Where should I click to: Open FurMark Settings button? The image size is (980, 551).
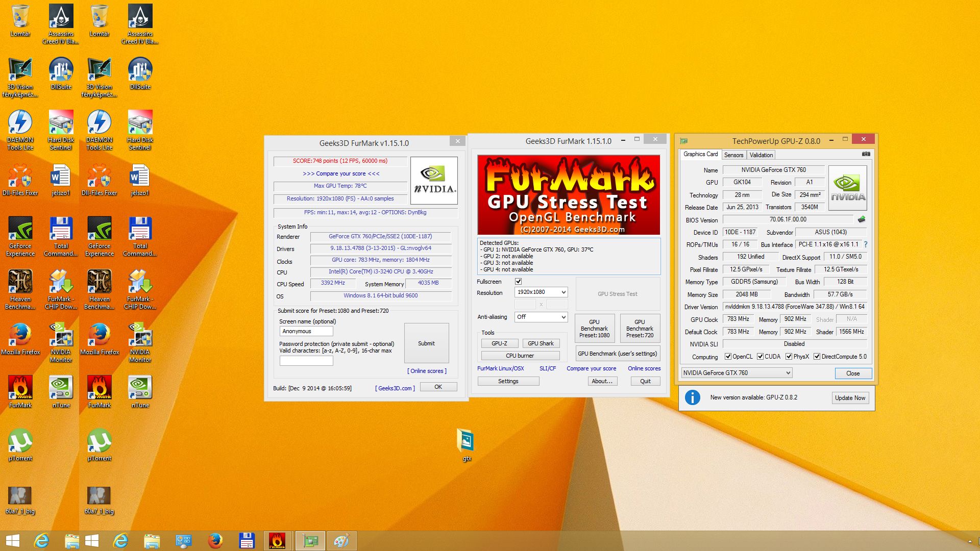(508, 381)
